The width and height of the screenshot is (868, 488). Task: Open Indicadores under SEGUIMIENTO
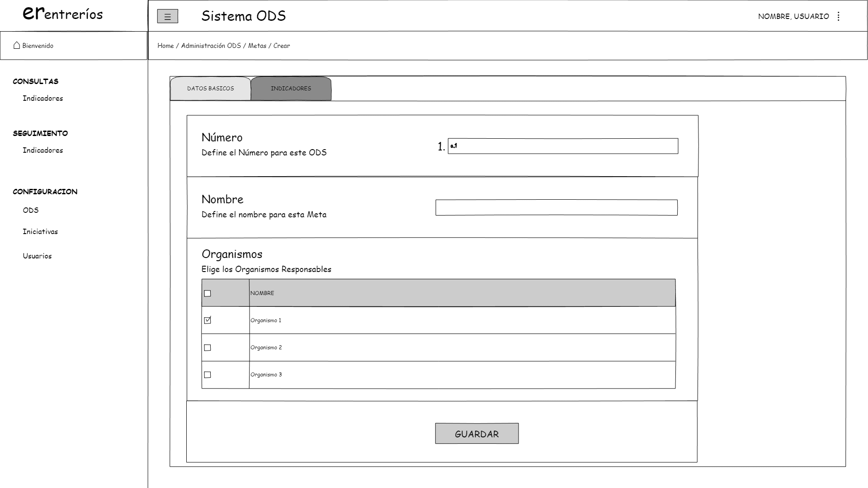pos(43,150)
